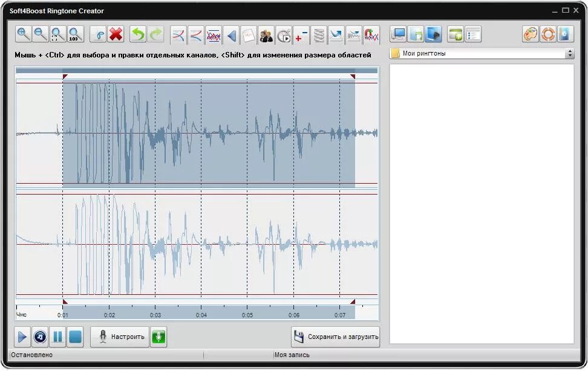Viewport: 588px width, 371px height.
Task: Apply the fade in effect icon
Action: pos(178,35)
